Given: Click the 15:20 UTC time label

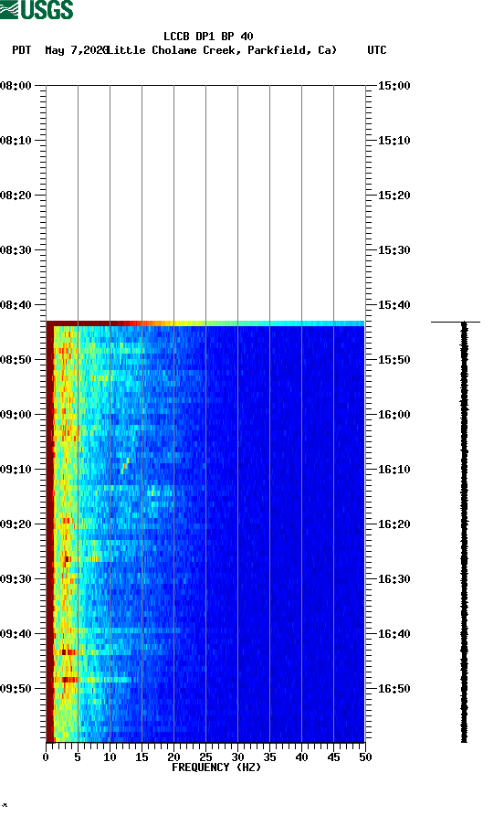Looking at the screenshot, I should [x=394, y=196].
